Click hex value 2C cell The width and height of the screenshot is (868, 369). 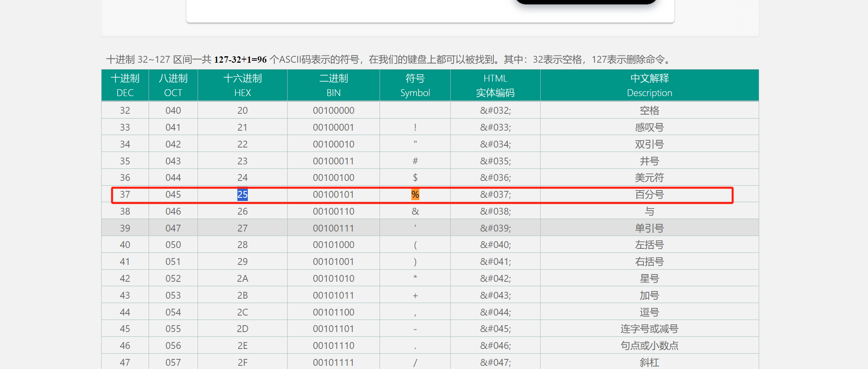point(243,312)
